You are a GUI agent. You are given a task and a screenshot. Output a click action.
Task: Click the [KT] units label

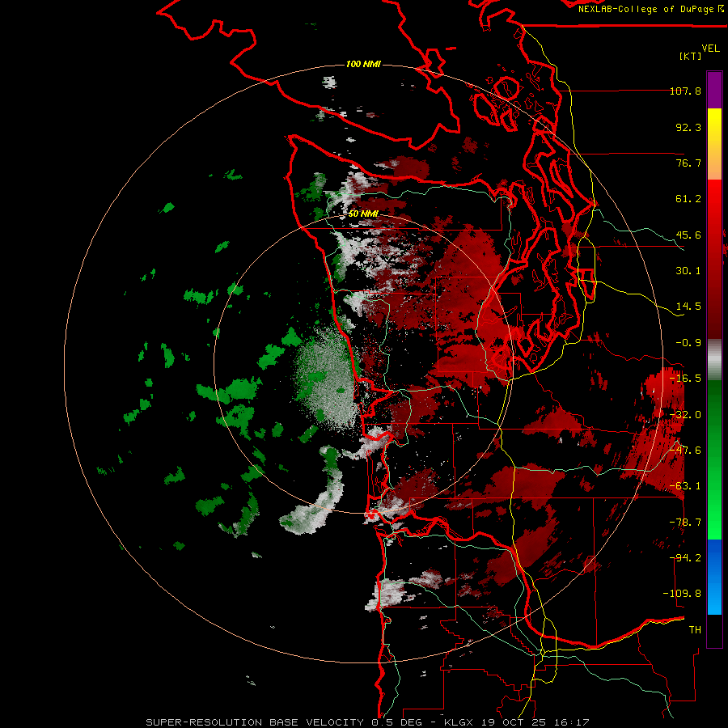tap(691, 57)
